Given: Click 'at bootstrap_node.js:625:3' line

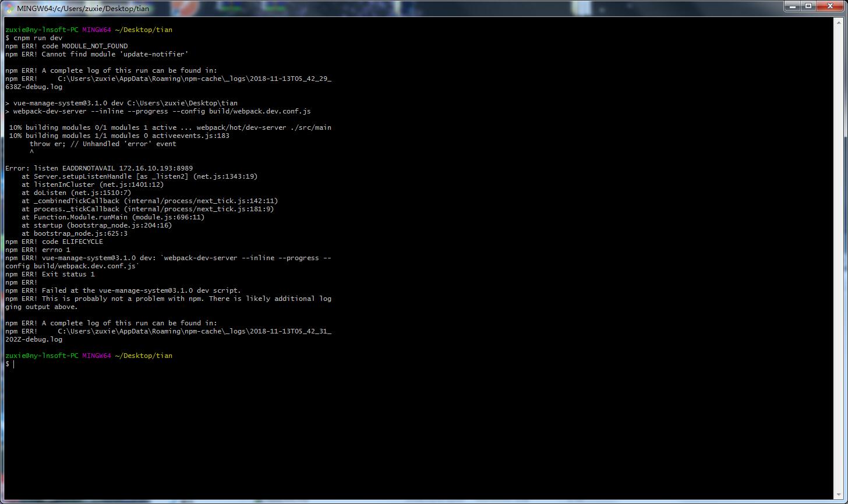Looking at the screenshot, I should tap(75, 233).
